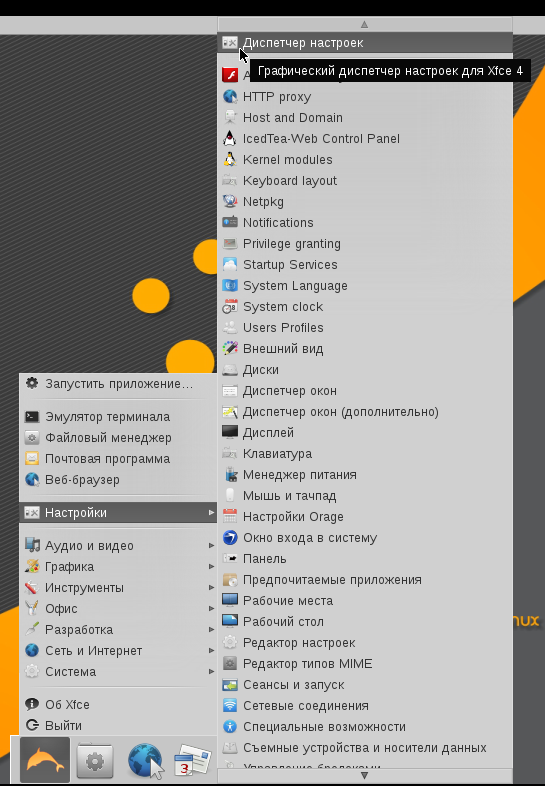Click the dolphin applications menu icon
This screenshot has width=545, height=786.
click(x=45, y=760)
